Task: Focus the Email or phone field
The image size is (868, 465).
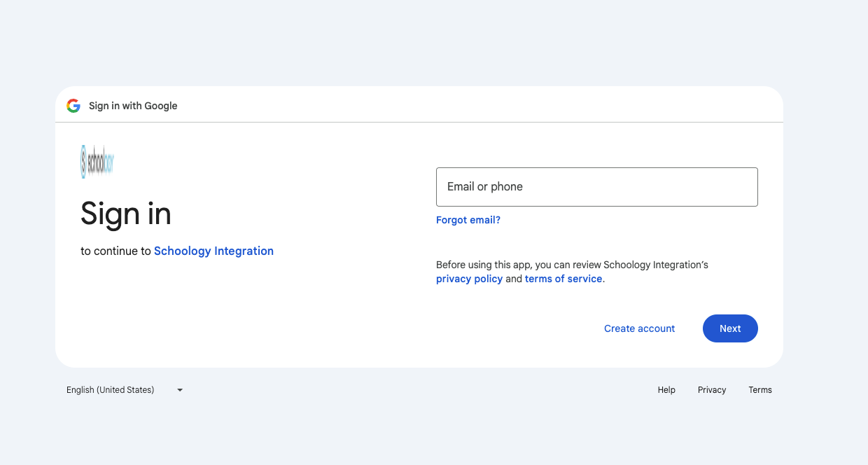Action: [x=597, y=187]
